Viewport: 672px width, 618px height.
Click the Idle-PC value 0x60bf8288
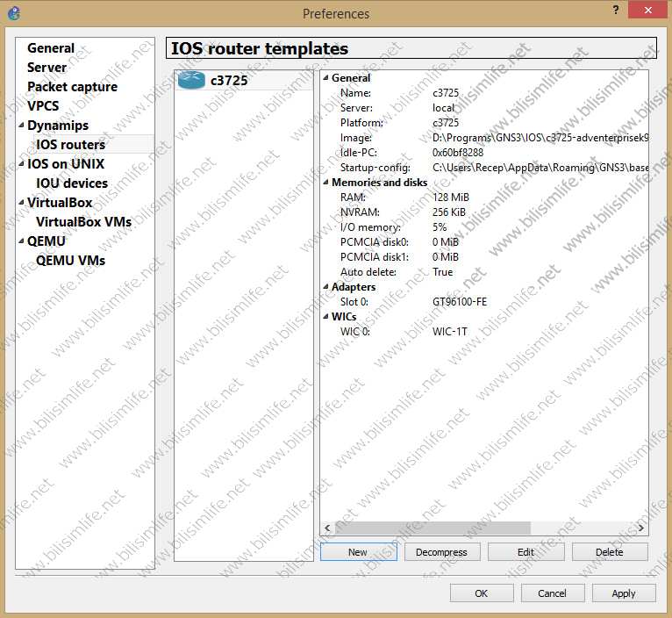[x=458, y=153]
